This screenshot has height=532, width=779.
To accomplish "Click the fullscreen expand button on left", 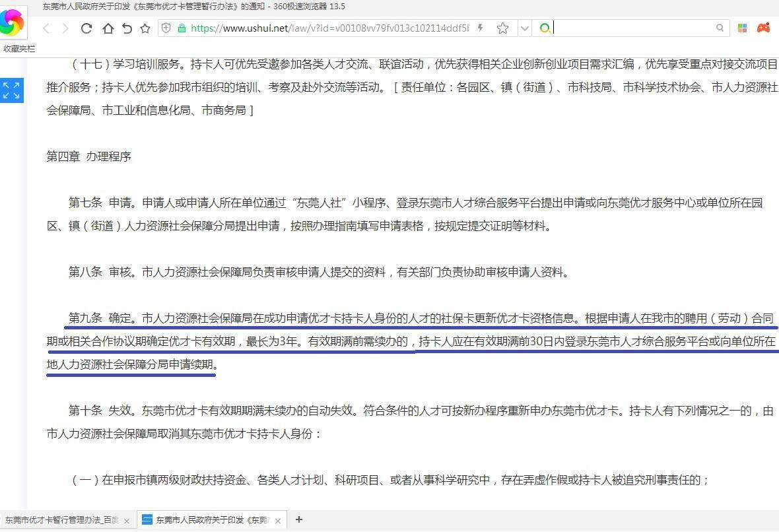I will tap(11, 90).
